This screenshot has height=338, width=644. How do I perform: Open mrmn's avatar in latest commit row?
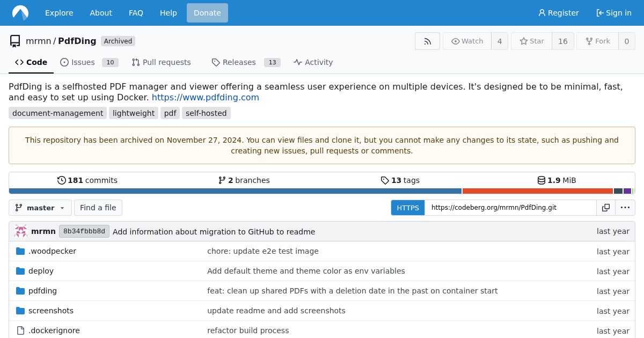[x=21, y=231]
